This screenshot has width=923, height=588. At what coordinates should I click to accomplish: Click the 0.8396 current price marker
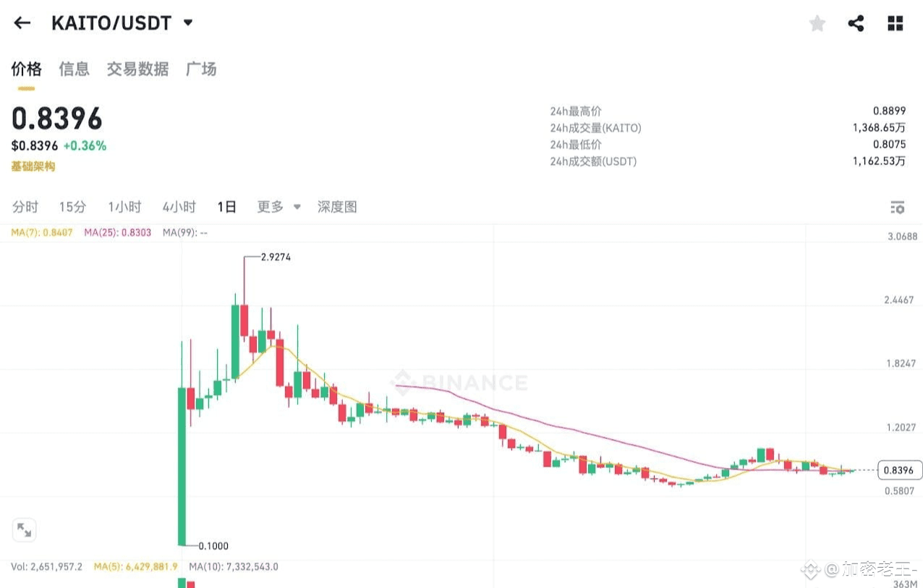[899, 470]
